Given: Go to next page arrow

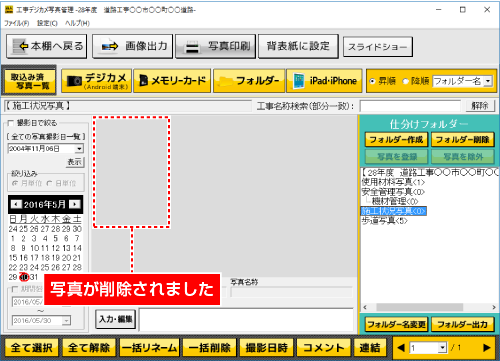Looking at the screenshot, I should click(x=487, y=348).
